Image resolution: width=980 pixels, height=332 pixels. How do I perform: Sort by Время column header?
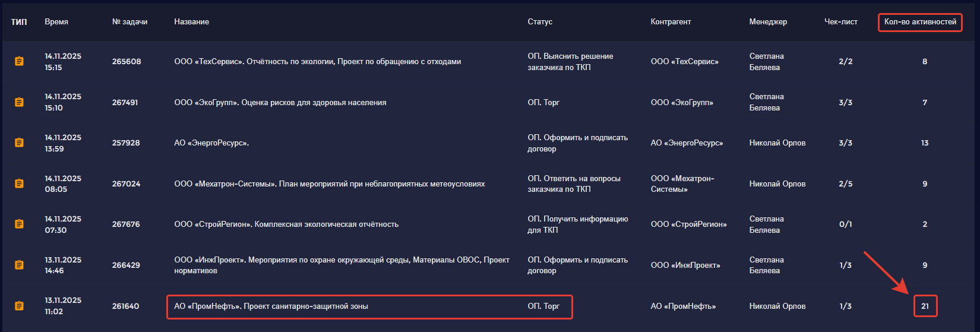click(x=56, y=22)
